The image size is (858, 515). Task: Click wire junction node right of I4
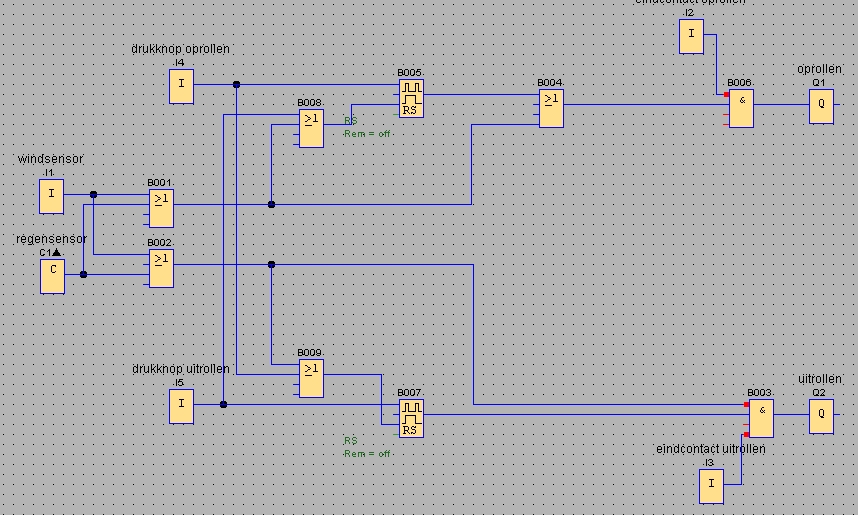point(236,84)
